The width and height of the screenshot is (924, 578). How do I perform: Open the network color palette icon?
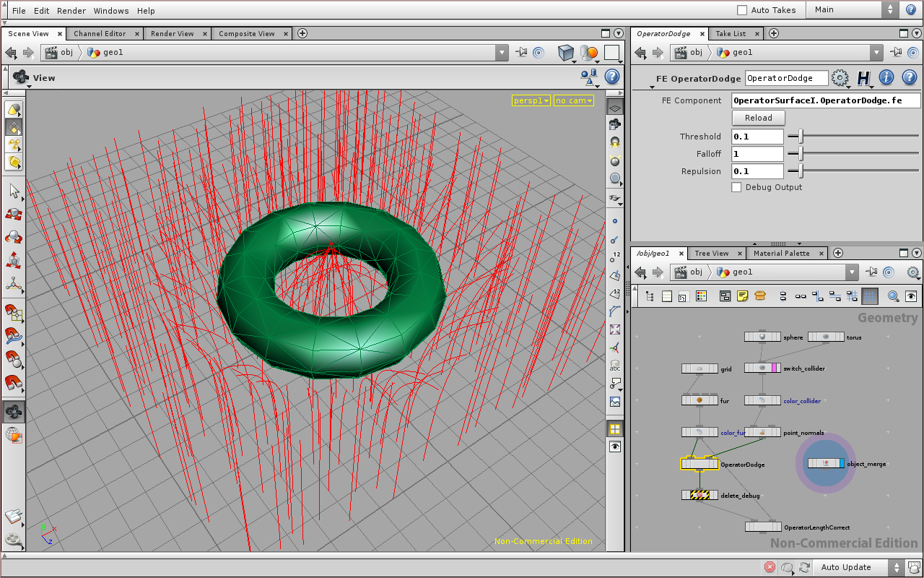[x=700, y=296]
